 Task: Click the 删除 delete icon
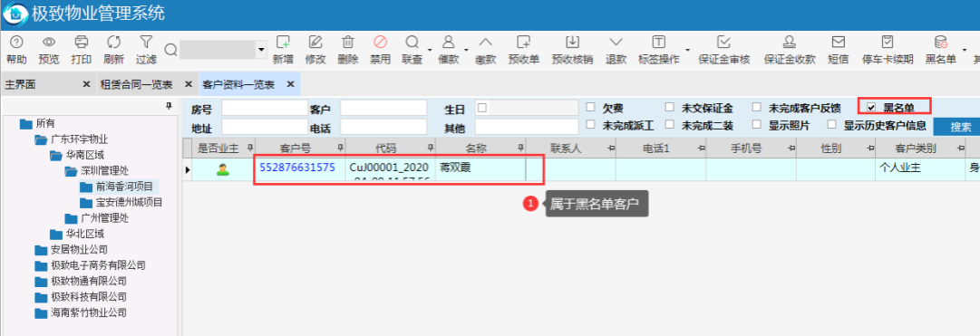[x=347, y=43]
